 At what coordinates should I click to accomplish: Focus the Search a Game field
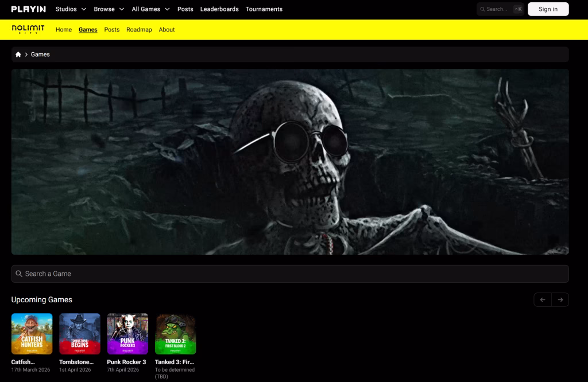pyautogui.click(x=290, y=274)
